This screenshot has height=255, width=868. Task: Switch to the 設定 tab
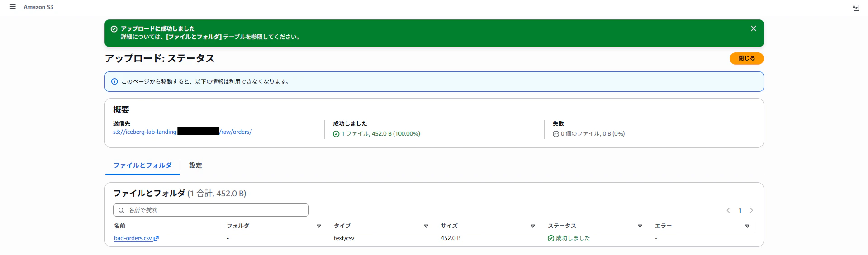195,165
